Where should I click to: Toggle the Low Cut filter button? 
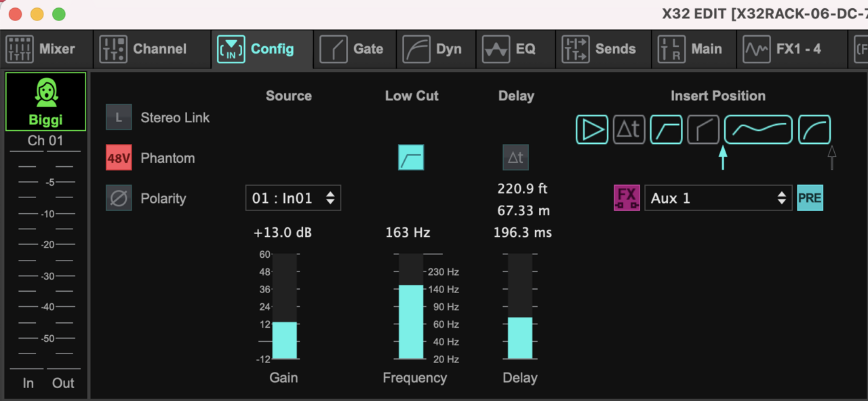pyautogui.click(x=411, y=157)
